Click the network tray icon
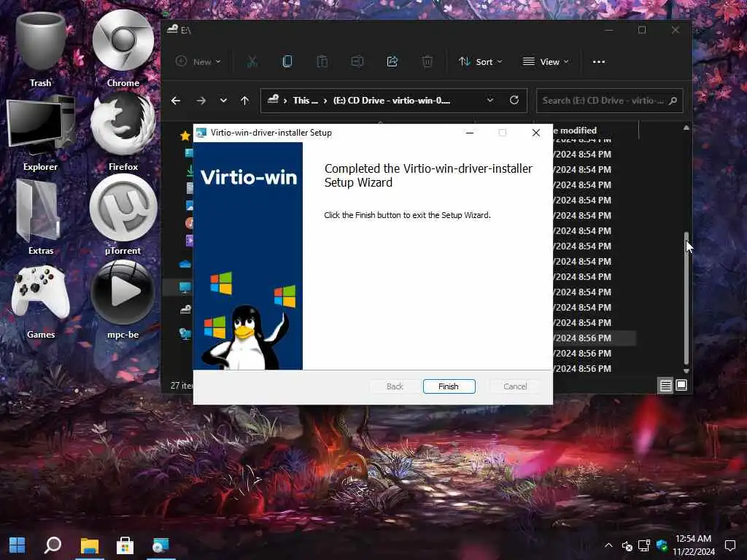Viewport: 747px width, 560px height. (x=644, y=545)
